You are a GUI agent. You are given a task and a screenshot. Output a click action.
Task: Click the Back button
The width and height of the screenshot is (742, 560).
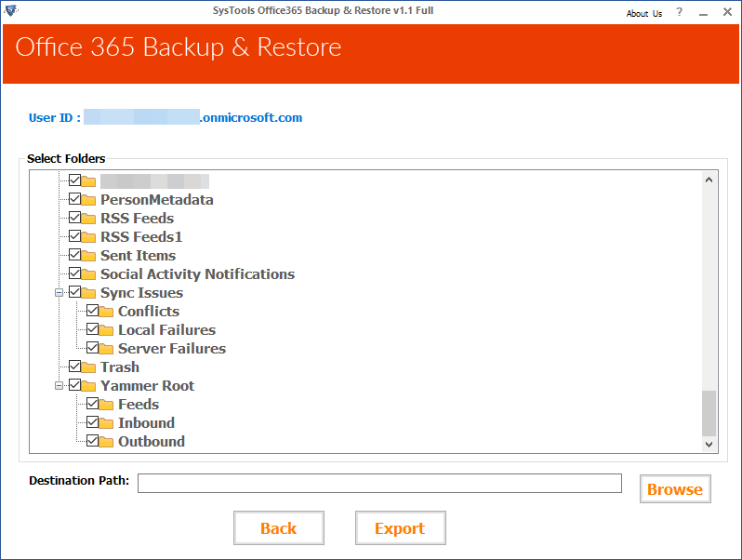pos(279,528)
